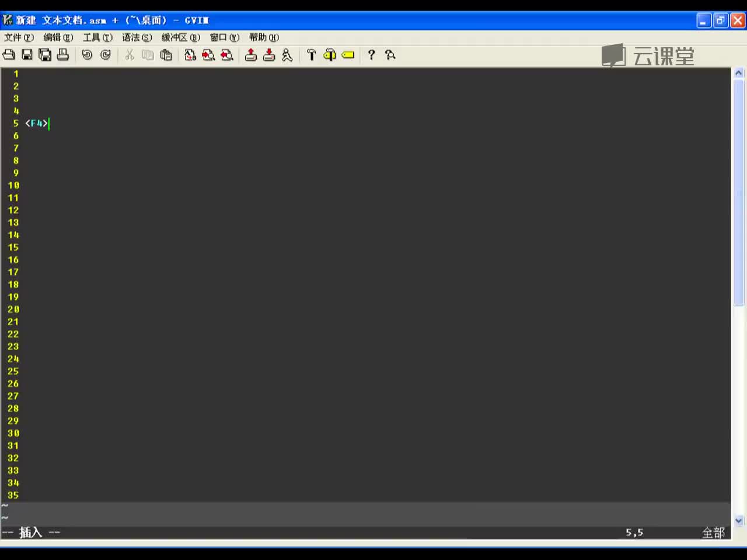The width and height of the screenshot is (747, 560).
Task: Run a Vim script
Action: (287, 55)
